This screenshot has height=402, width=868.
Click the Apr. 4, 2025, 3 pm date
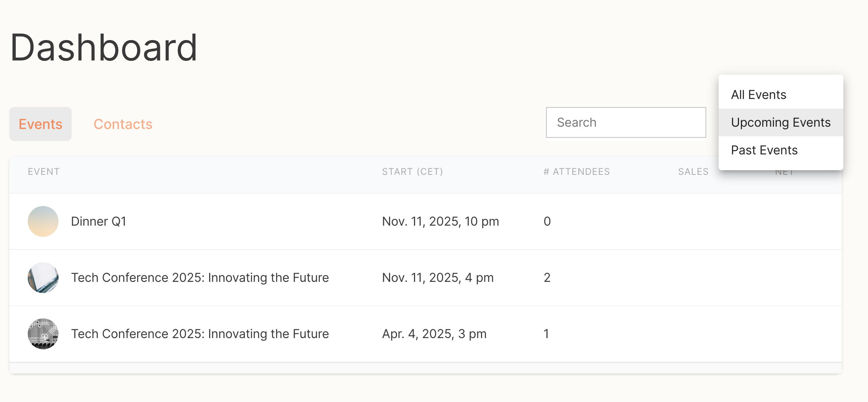pos(434,334)
